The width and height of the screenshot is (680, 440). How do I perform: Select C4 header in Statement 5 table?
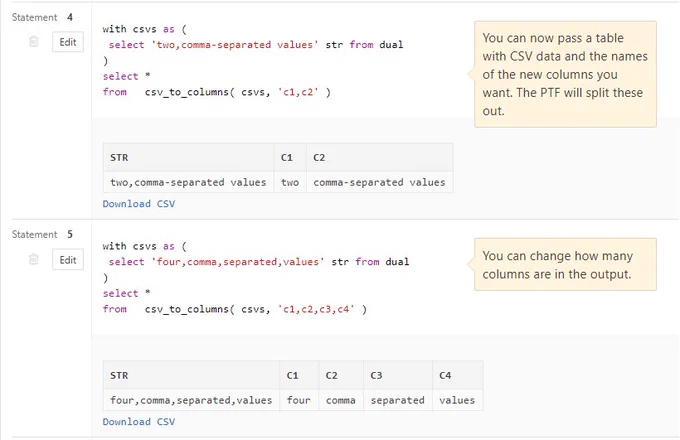point(458,375)
